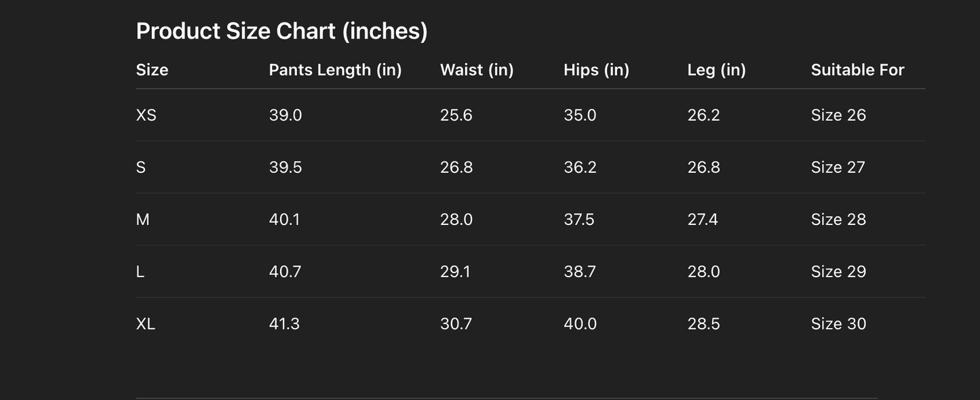
Task: Click the Pants Length column header
Action: [335, 70]
